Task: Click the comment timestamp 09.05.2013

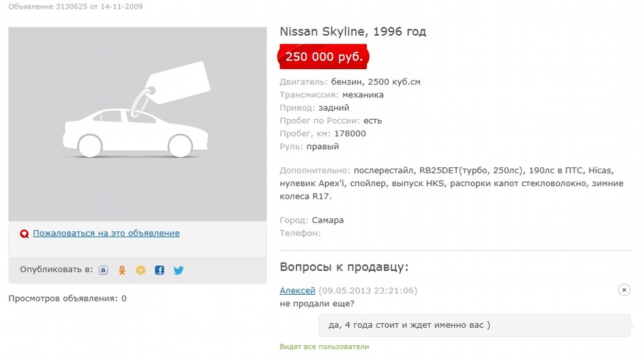Action: click(x=368, y=290)
